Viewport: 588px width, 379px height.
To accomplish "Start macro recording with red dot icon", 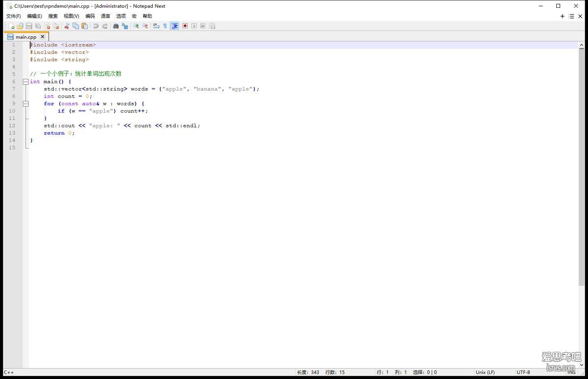I will tap(185, 26).
